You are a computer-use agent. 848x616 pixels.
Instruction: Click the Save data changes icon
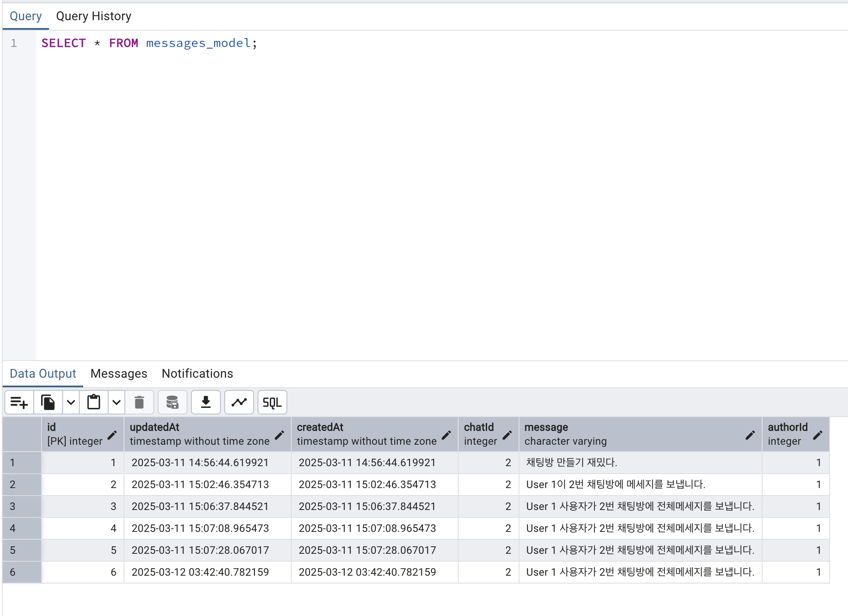(x=173, y=402)
